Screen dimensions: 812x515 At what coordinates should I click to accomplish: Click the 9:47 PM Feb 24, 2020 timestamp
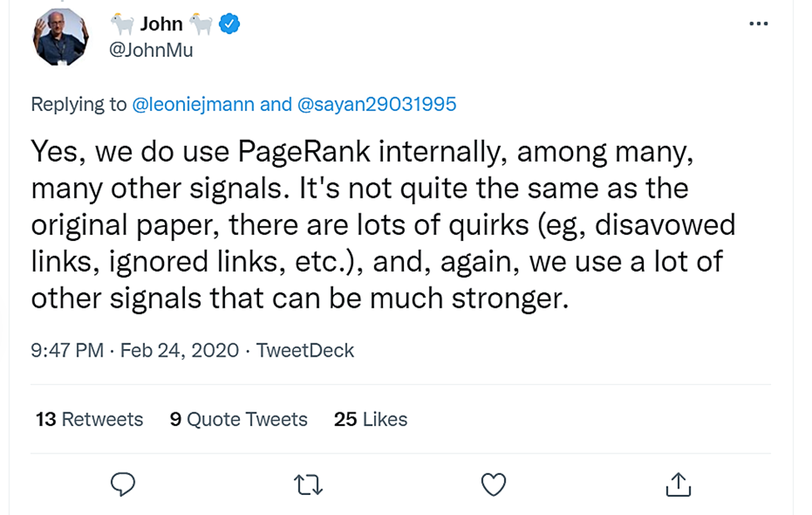(x=135, y=350)
